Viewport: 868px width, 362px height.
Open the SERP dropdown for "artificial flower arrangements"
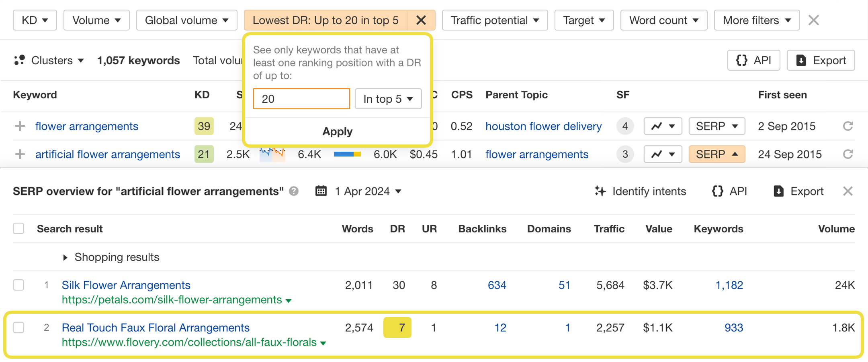point(717,154)
